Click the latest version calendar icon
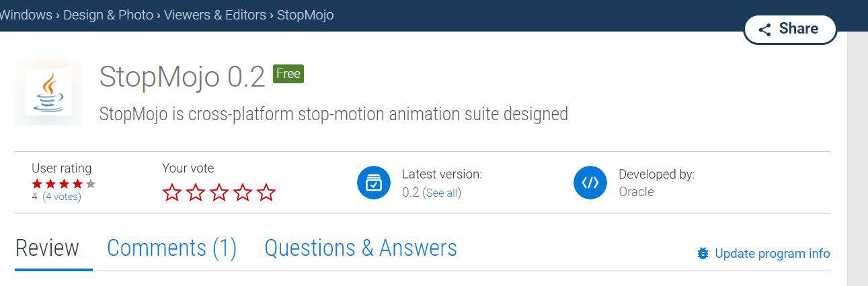Screen dimensions: 868x286 [374, 183]
